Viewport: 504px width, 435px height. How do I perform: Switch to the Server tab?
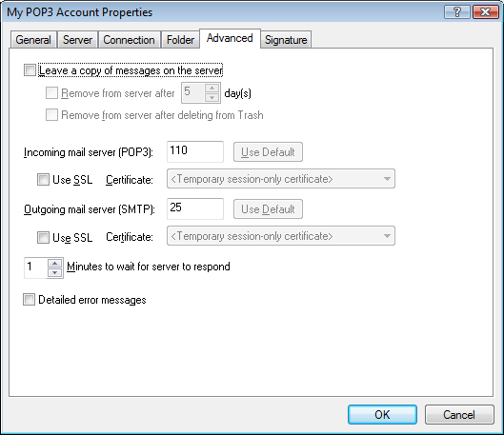tap(77, 40)
